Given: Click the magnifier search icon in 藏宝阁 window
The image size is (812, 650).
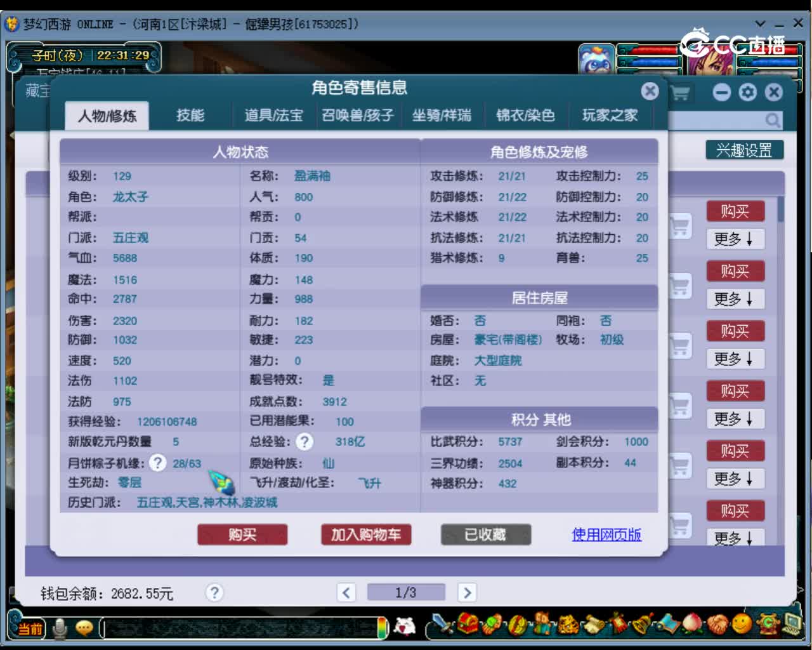Looking at the screenshot, I should 773,120.
